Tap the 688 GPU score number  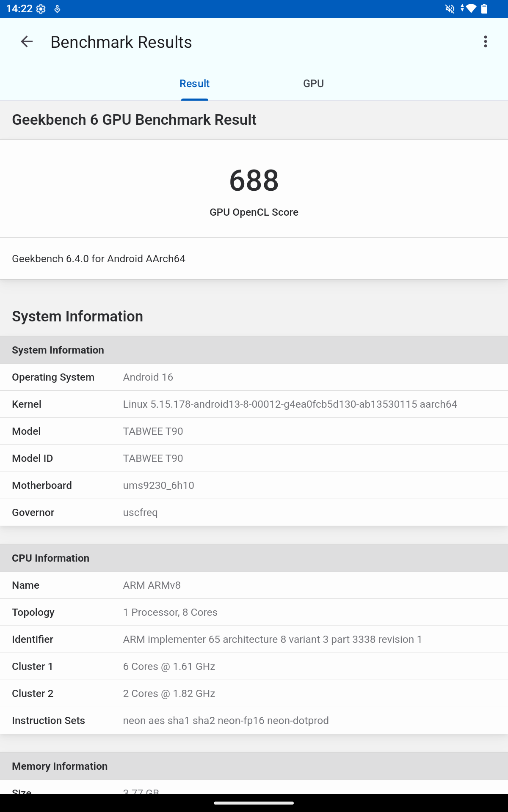254,181
